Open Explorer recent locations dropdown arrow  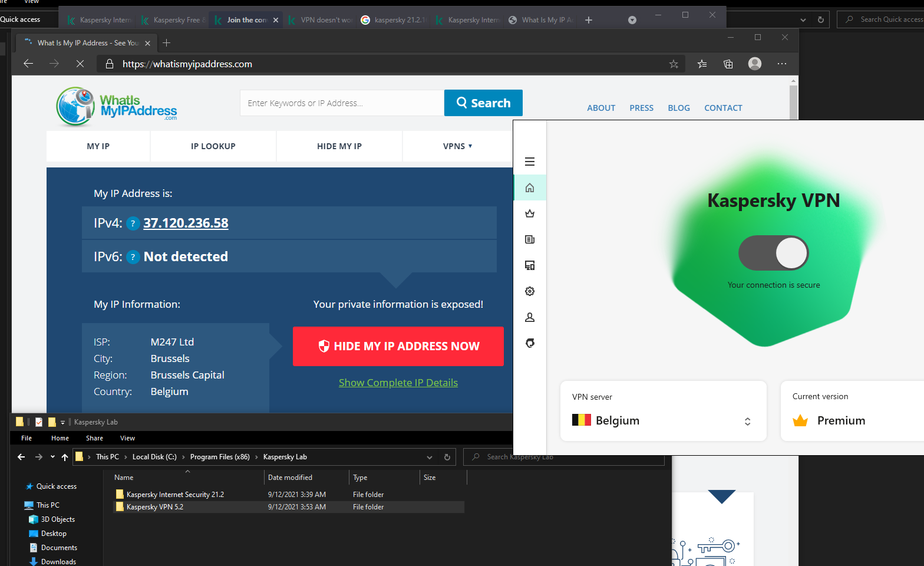coord(52,457)
